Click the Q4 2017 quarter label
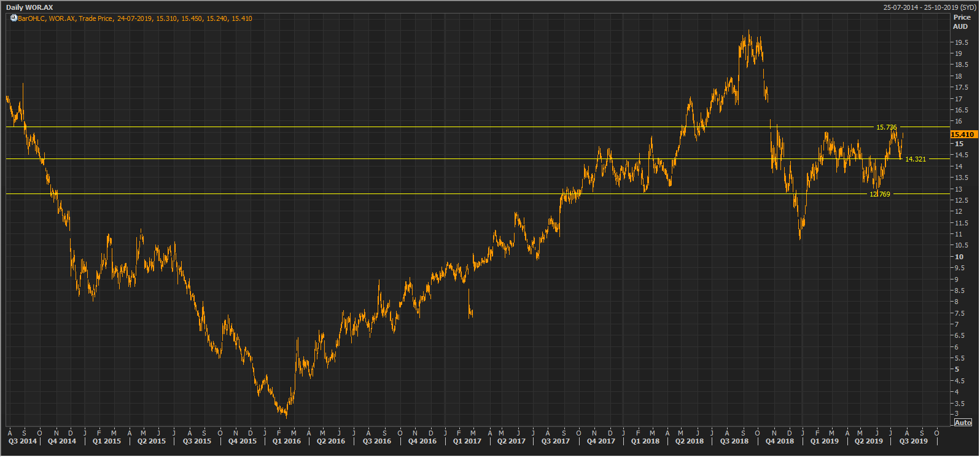The width and height of the screenshot is (980, 457). tap(601, 441)
